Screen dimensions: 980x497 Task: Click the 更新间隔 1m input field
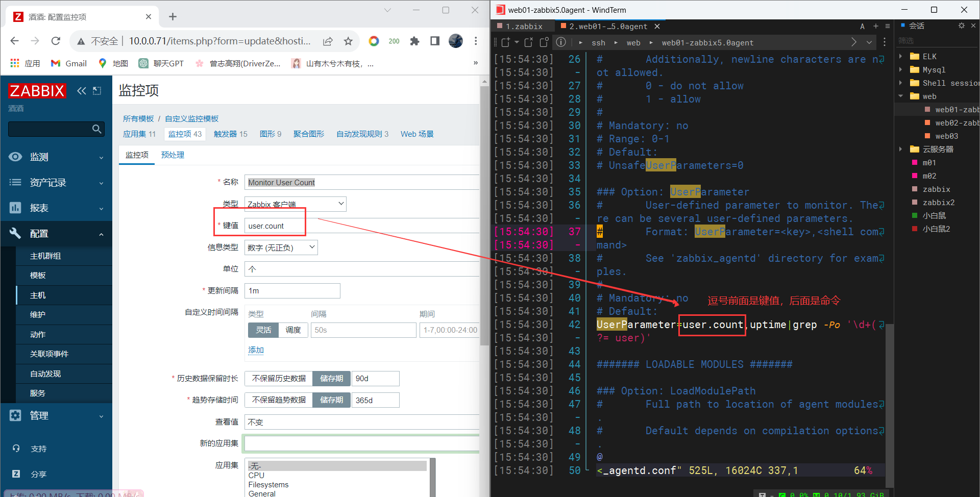pyautogui.click(x=292, y=291)
